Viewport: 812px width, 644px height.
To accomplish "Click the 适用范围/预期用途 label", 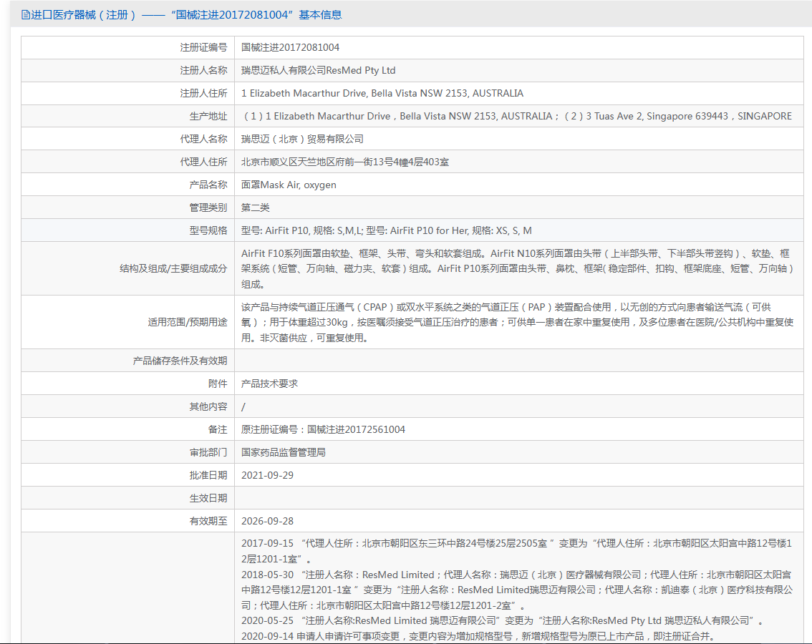I will pyautogui.click(x=187, y=322).
